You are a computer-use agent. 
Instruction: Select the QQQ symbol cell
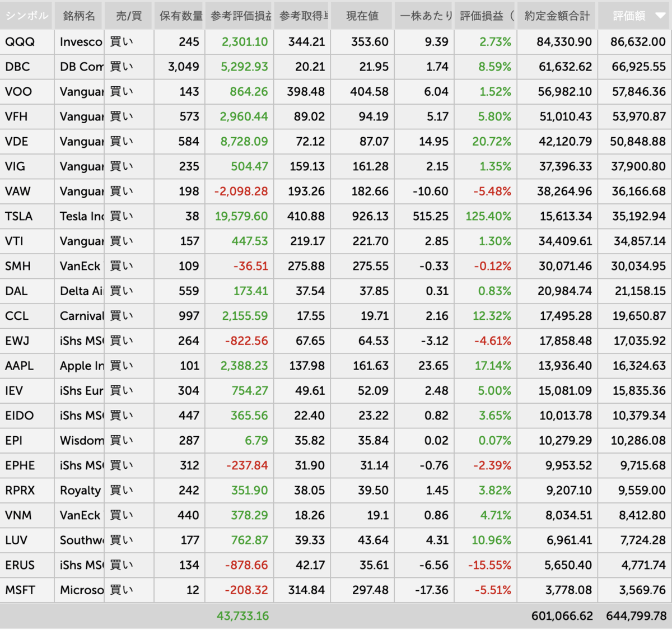coord(27,42)
